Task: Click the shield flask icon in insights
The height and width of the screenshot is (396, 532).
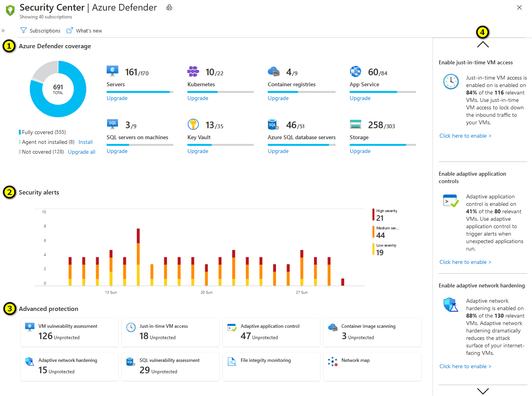Action: tap(451, 305)
